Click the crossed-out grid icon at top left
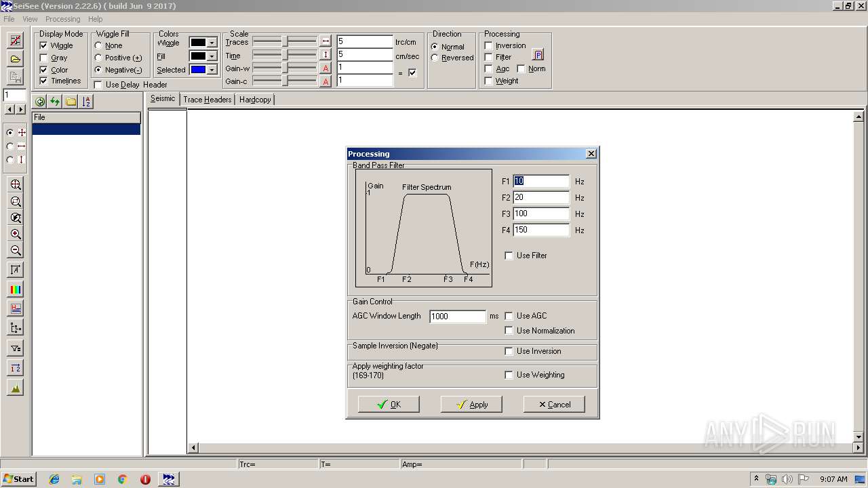This screenshot has height=488, width=868. [x=15, y=41]
